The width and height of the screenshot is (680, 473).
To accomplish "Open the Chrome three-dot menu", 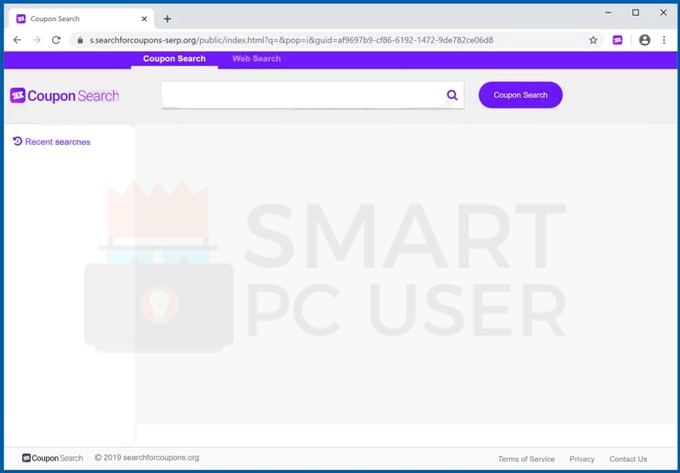I will point(664,40).
